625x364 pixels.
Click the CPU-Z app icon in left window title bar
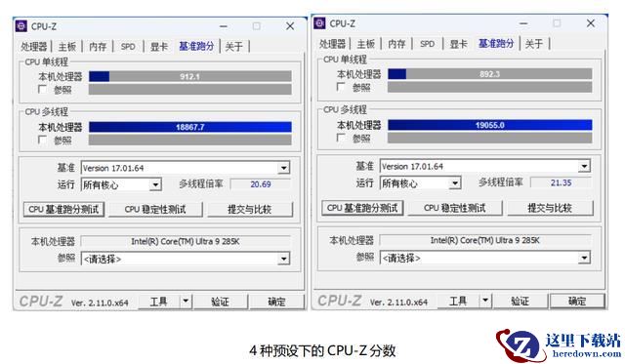point(21,26)
